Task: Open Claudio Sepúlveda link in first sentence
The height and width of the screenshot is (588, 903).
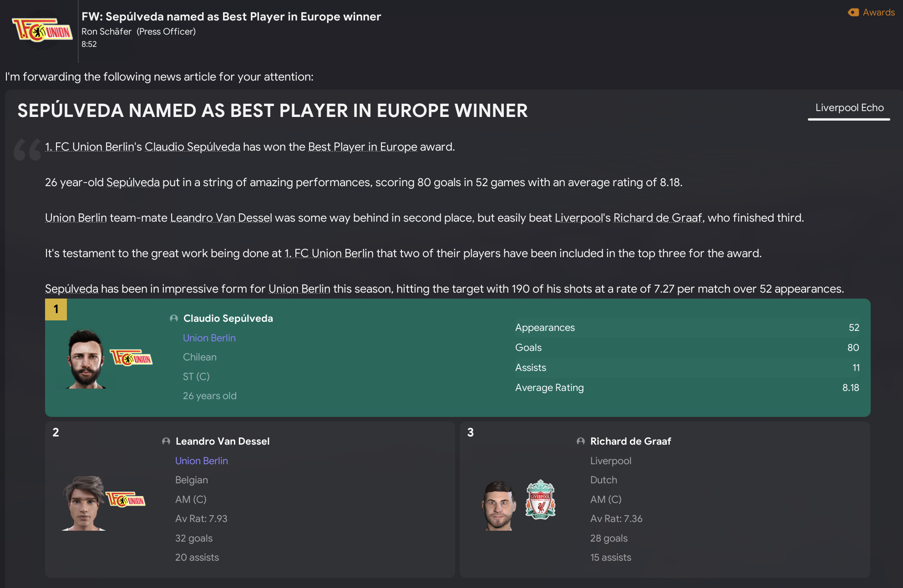Action: coord(192,147)
